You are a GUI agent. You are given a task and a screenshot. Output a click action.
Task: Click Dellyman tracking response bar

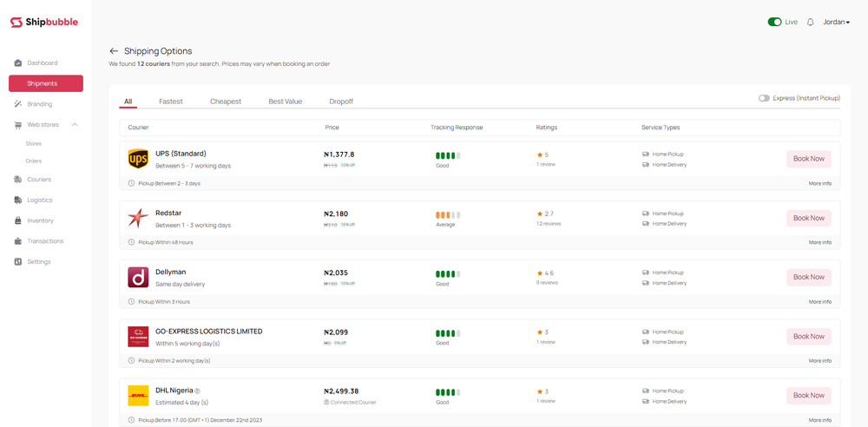pyautogui.click(x=448, y=274)
